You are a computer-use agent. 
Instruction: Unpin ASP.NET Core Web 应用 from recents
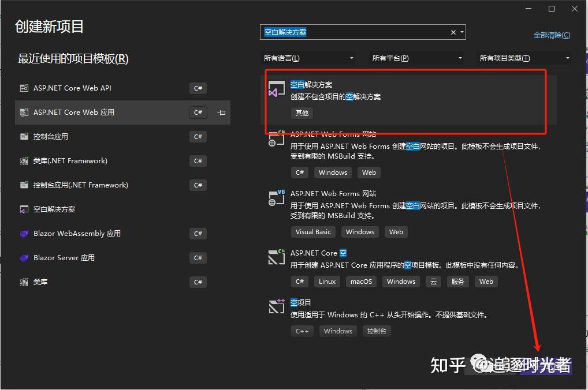(221, 112)
